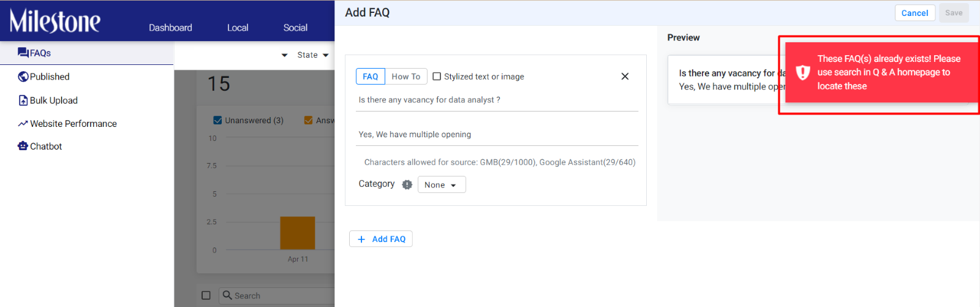
Task: Open the Category None dropdown
Action: [442, 184]
